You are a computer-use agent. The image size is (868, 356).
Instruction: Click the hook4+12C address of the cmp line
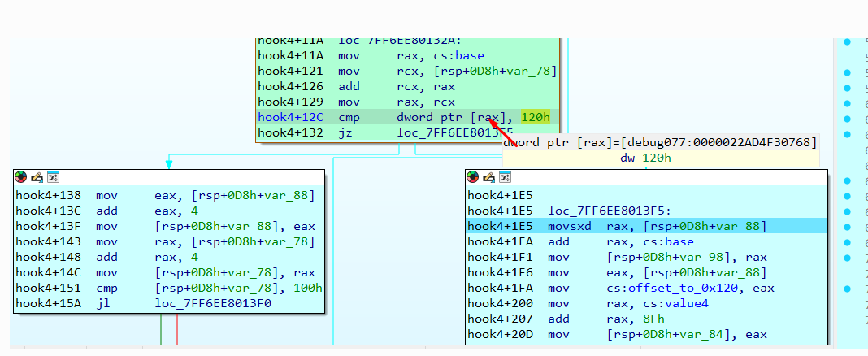coord(291,117)
